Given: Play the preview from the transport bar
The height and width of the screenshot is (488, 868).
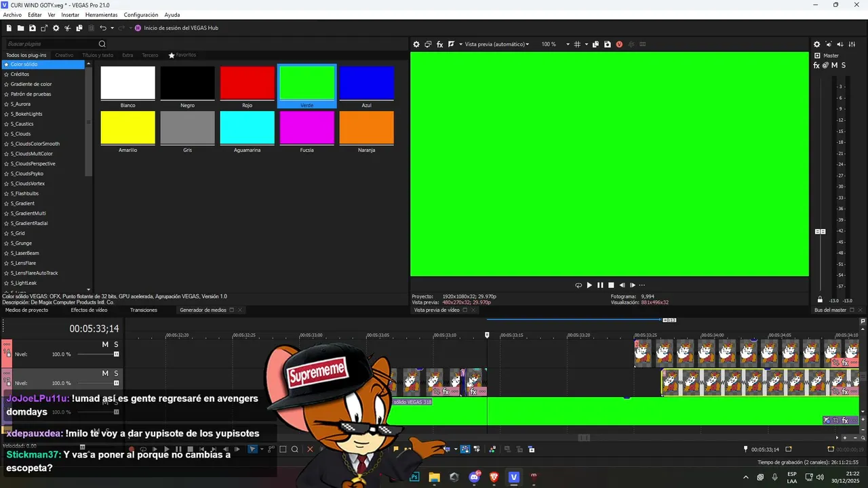Looking at the screenshot, I should coord(589,285).
